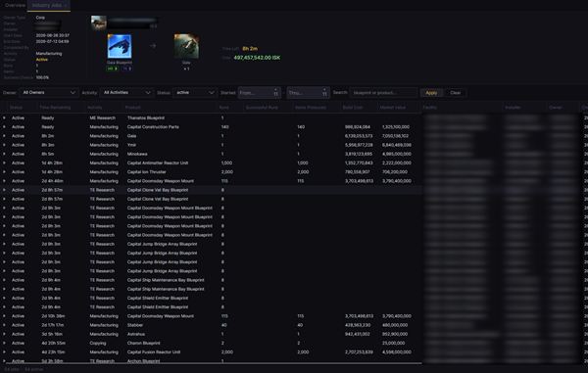The width and height of the screenshot is (588, 373).
Task: Expand the Stabber manufacturing row
Action: (x=4, y=325)
